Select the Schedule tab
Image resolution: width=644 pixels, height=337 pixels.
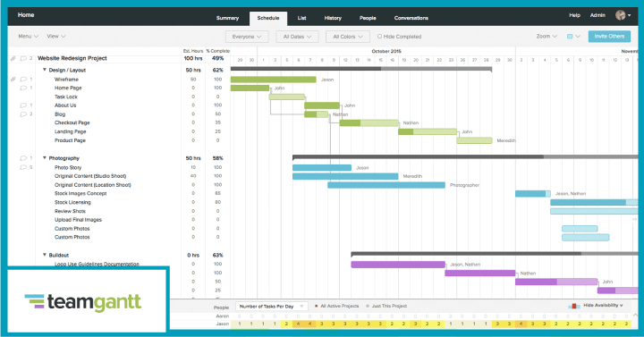coord(268,18)
